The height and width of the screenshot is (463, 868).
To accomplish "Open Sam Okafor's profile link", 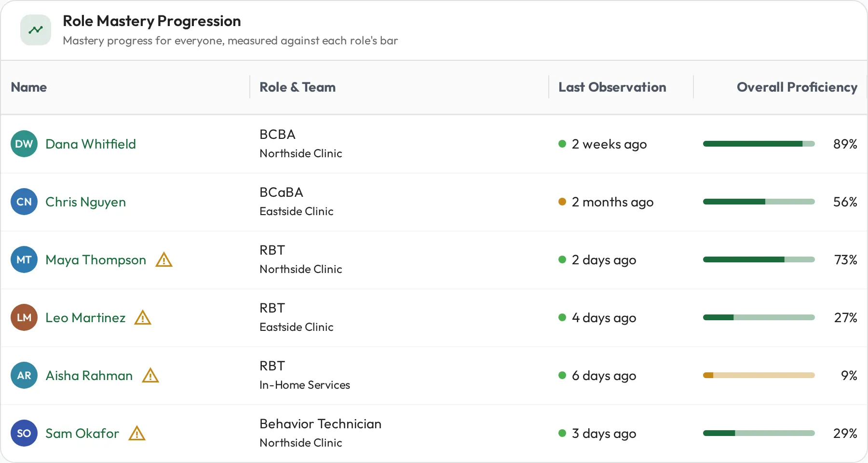I will pyautogui.click(x=82, y=433).
